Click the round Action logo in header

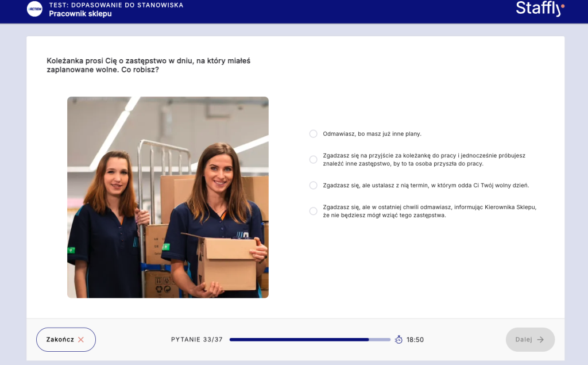(x=34, y=9)
